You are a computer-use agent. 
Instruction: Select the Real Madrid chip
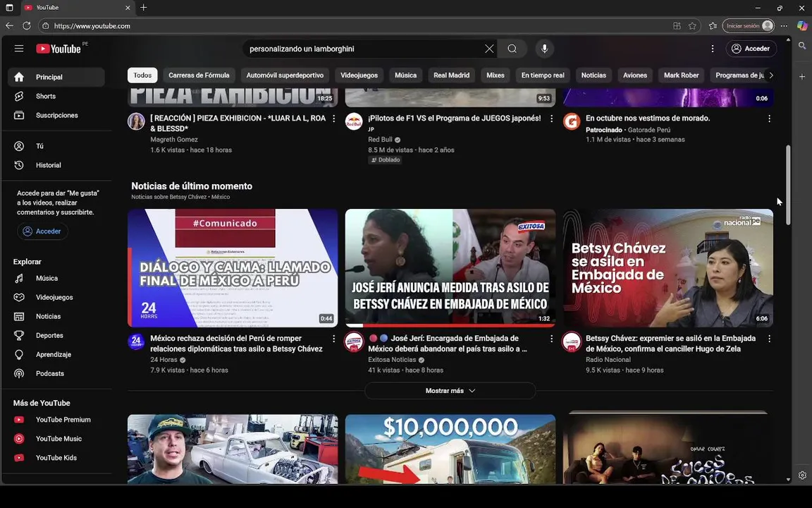pyautogui.click(x=452, y=75)
